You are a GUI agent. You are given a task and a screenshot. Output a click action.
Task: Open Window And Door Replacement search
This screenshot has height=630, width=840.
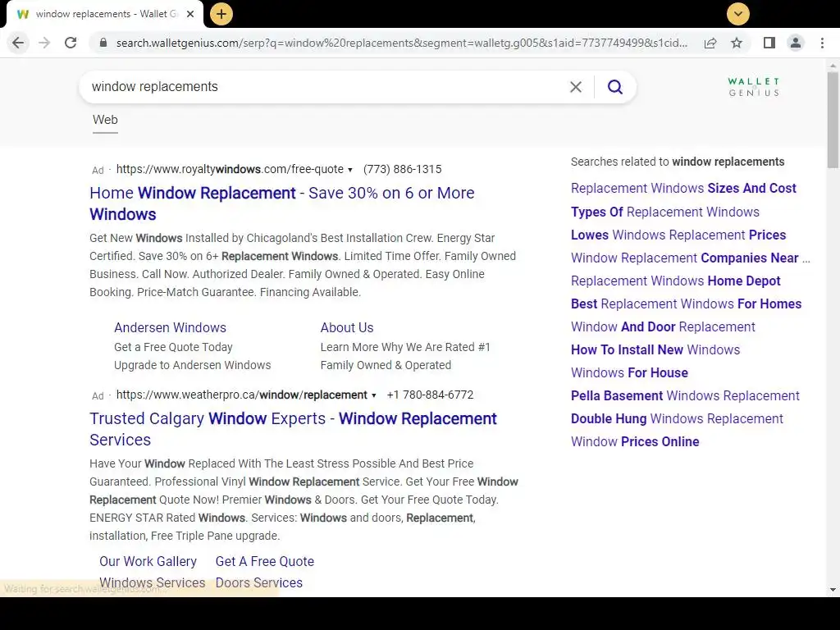663,327
